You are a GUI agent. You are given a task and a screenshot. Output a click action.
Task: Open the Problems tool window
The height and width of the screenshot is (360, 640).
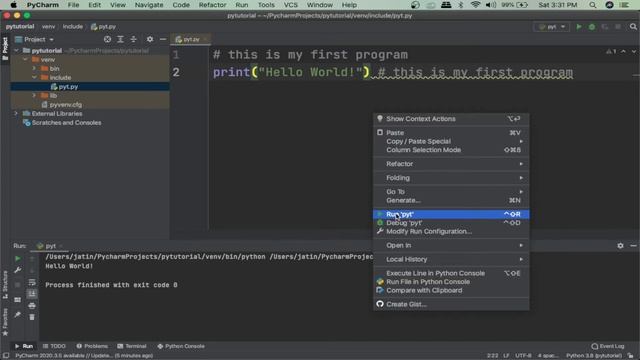point(92,346)
